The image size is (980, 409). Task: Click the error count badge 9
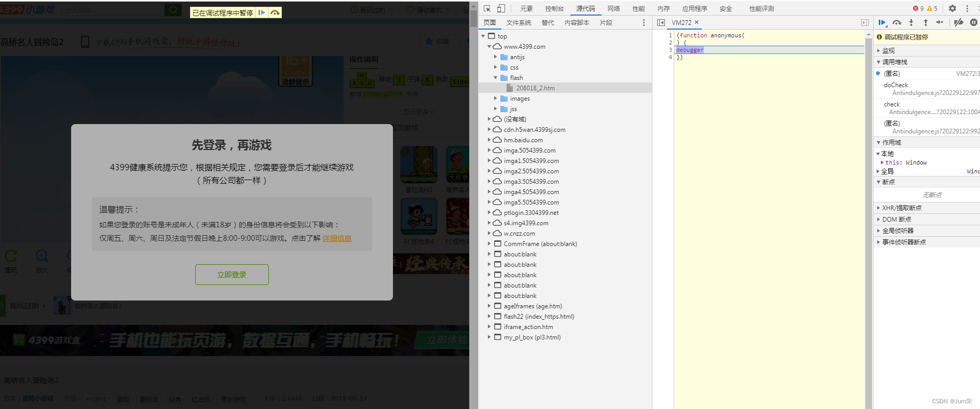pos(918,8)
